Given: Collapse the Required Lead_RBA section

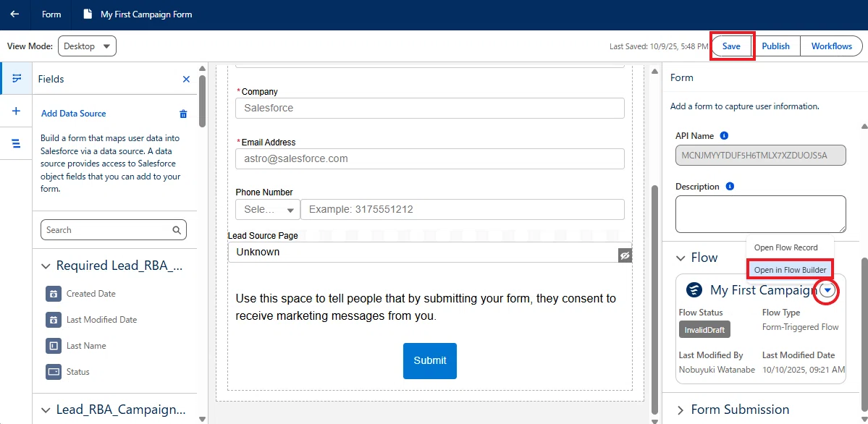Looking at the screenshot, I should pos(46,266).
